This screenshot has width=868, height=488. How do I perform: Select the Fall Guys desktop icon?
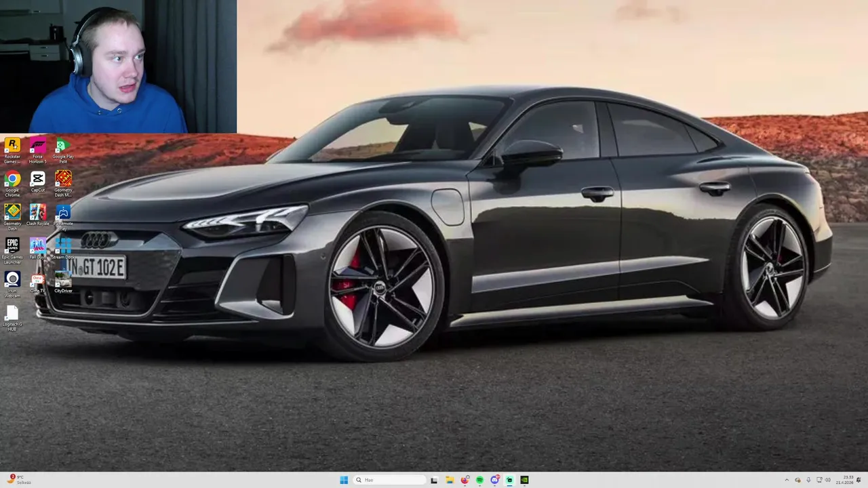coord(38,248)
